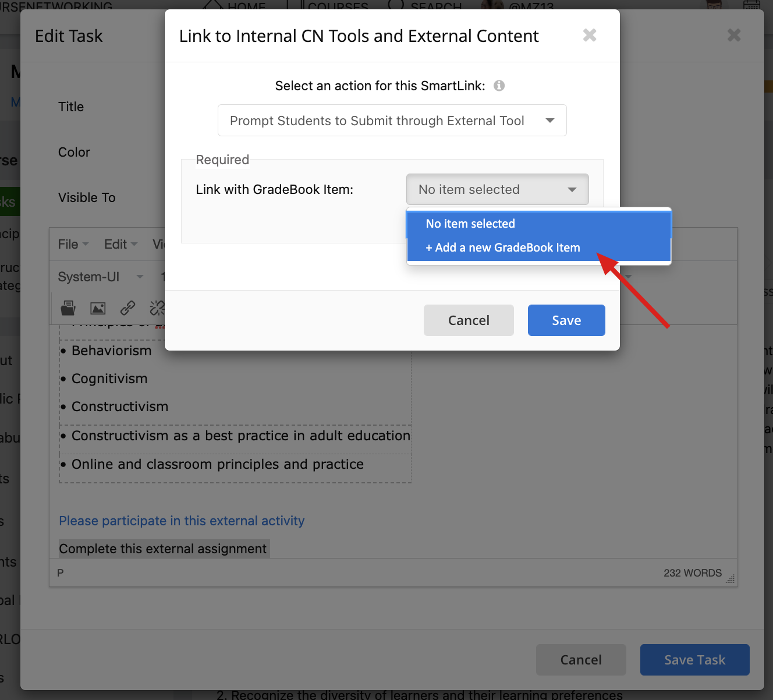Save the SmartLink settings
The image size is (773, 700).
[x=566, y=320]
